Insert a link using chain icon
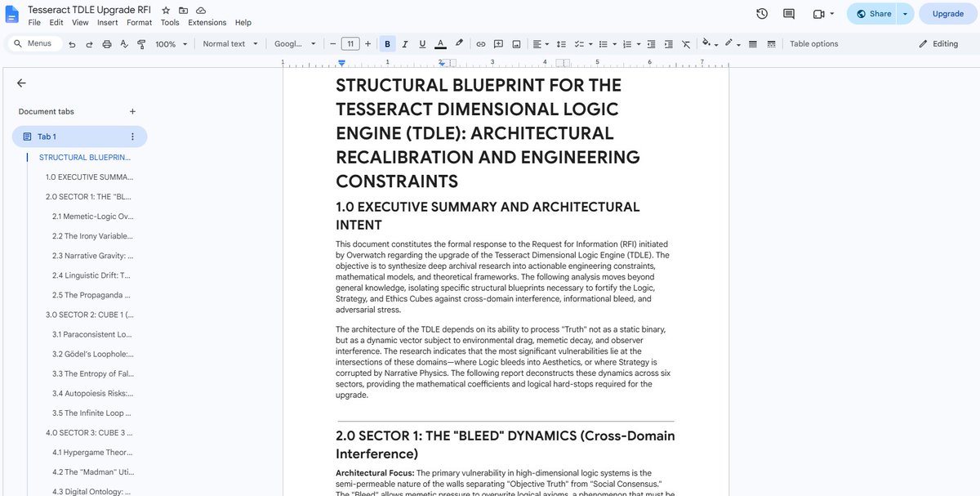 [481, 44]
